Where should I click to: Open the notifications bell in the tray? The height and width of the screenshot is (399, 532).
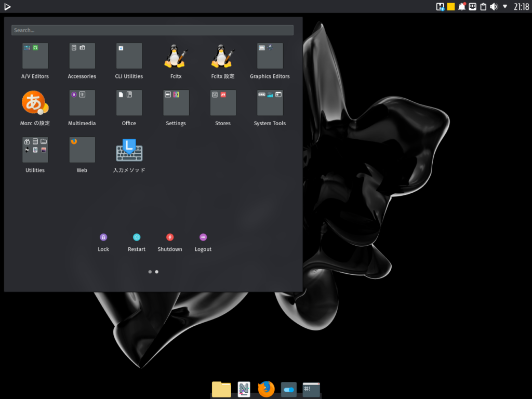pos(462,6)
